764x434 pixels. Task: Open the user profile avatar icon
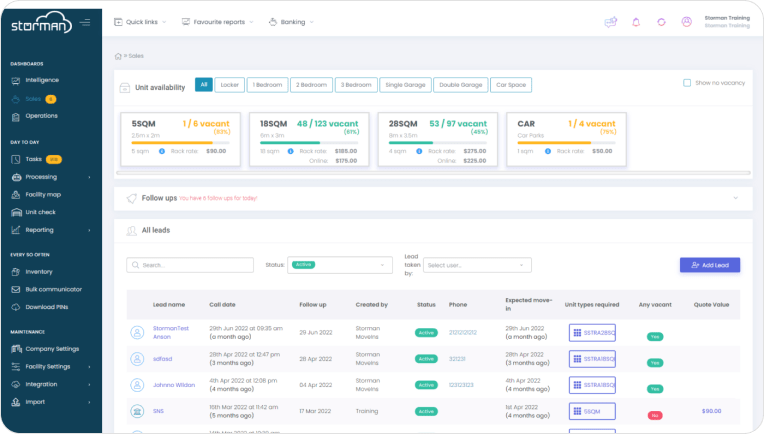coord(686,22)
